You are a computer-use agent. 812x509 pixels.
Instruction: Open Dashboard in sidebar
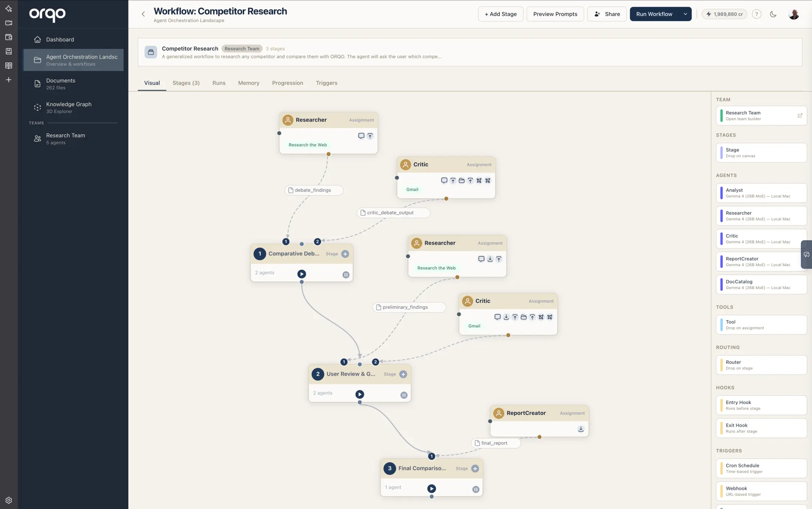[x=73, y=39]
